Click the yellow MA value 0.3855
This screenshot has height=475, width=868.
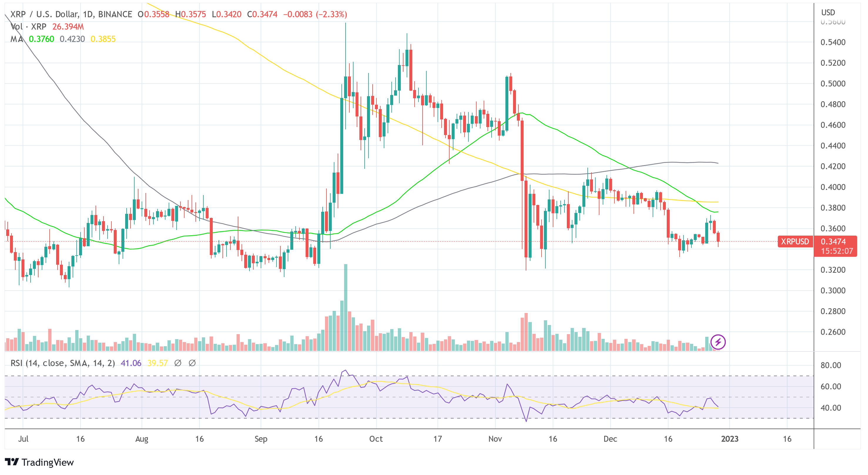point(103,39)
